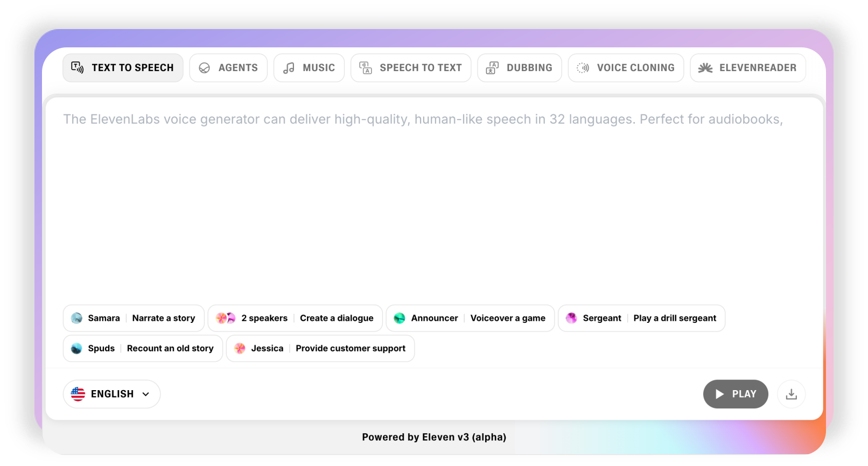
Task: Click Samara's voice avatar
Action: [x=77, y=318]
